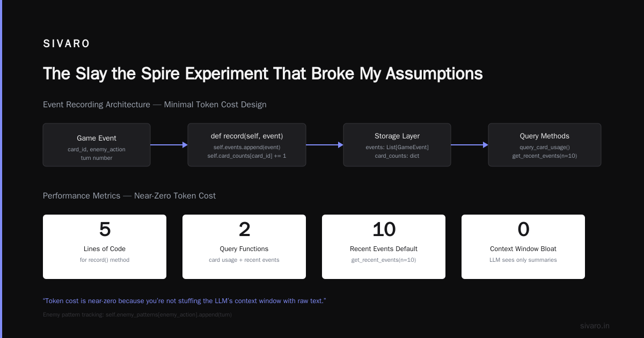Click the enemy pattern tracking footnote

[x=137, y=314]
